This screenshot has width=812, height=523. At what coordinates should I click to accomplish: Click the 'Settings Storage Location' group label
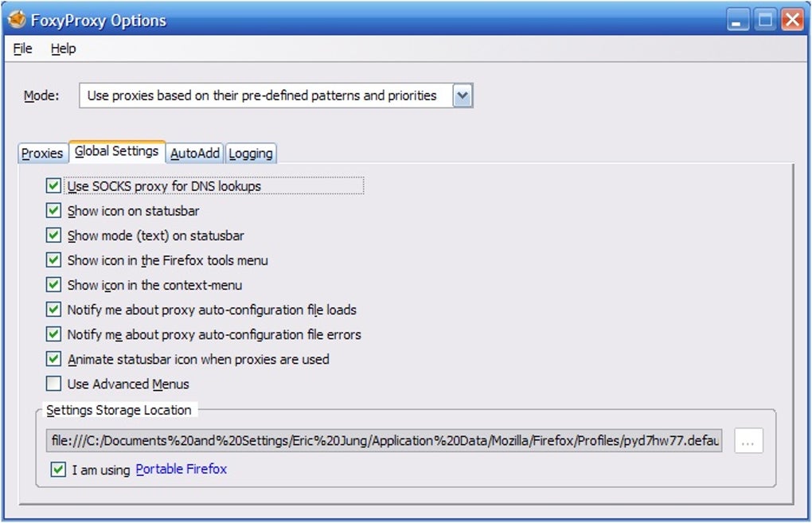[x=119, y=410]
